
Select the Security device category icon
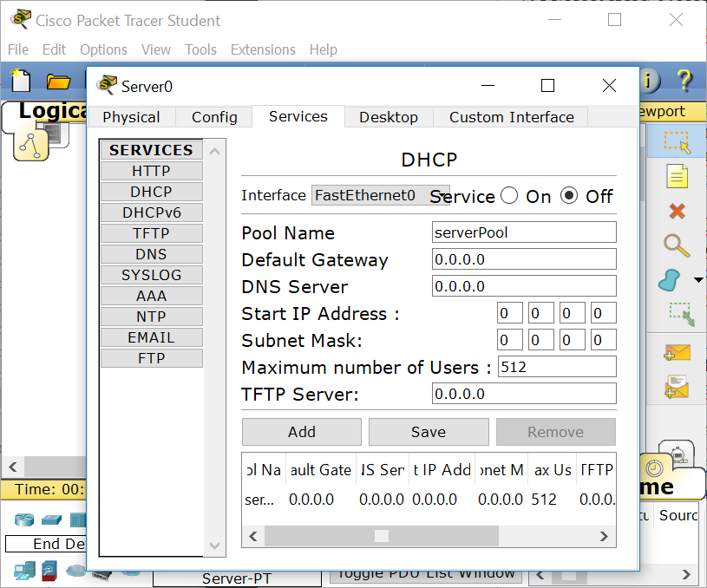click(49, 571)
